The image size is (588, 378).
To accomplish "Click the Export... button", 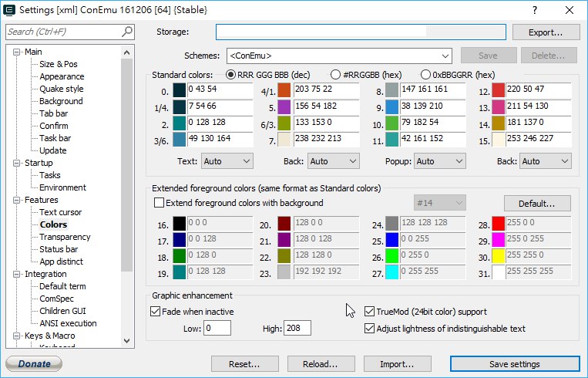I will 546,32.
